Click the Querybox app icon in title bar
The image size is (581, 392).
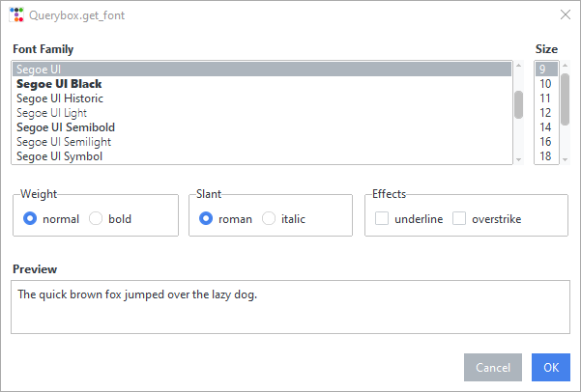[16, 14]
